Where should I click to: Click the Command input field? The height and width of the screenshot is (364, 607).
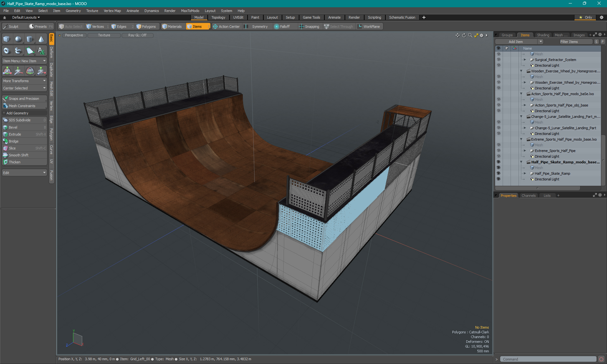pyautogui.click(x=548, y=359)
